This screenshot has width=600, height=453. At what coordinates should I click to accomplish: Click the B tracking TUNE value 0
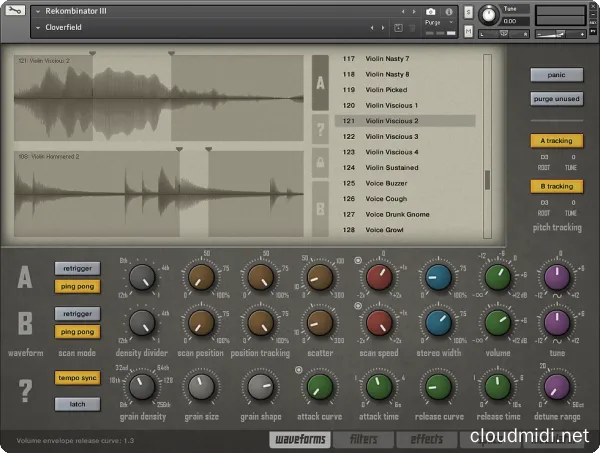(573, 203)
